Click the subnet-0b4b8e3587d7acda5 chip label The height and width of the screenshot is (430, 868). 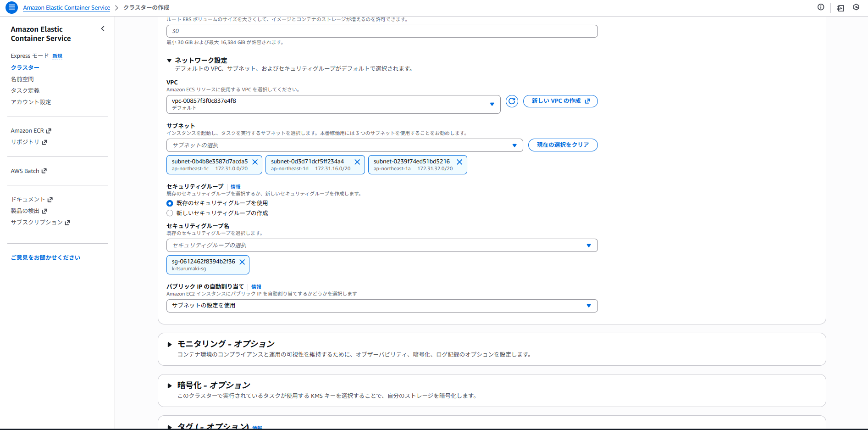(x=210, y=162)
